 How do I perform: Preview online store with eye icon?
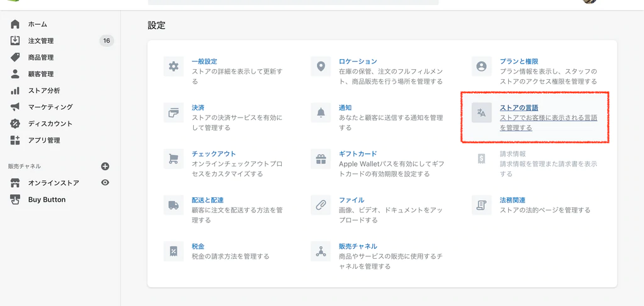[x=105, y=183]
